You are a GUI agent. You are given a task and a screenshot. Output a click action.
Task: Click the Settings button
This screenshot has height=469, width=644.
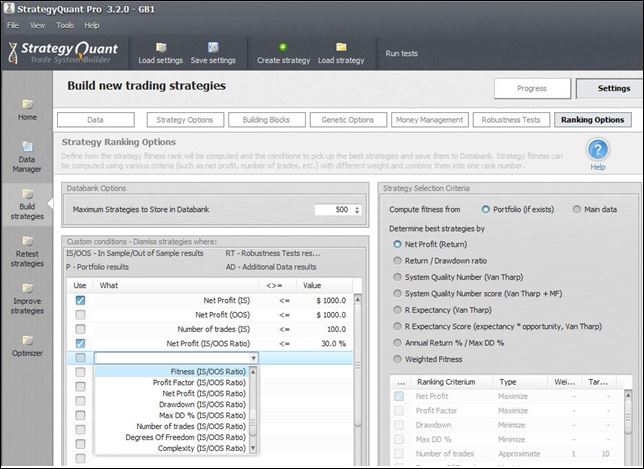pyautogui.click(x=610, y=88)
